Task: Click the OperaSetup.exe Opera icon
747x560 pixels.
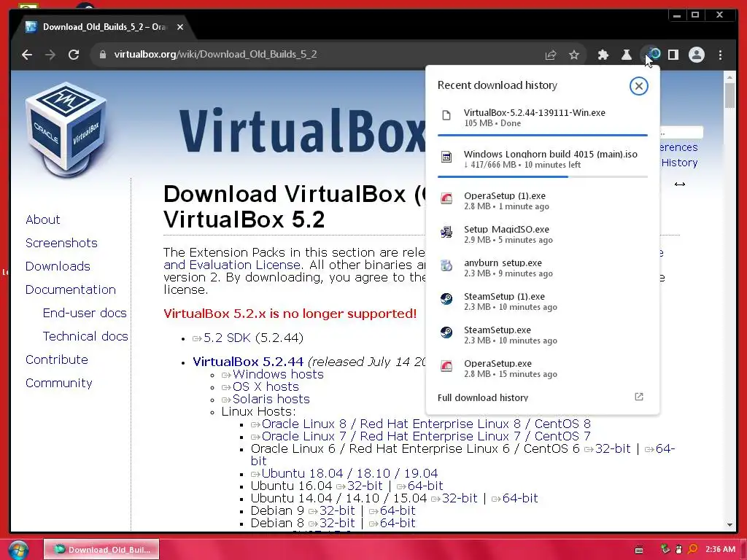Action: [446, 366]
